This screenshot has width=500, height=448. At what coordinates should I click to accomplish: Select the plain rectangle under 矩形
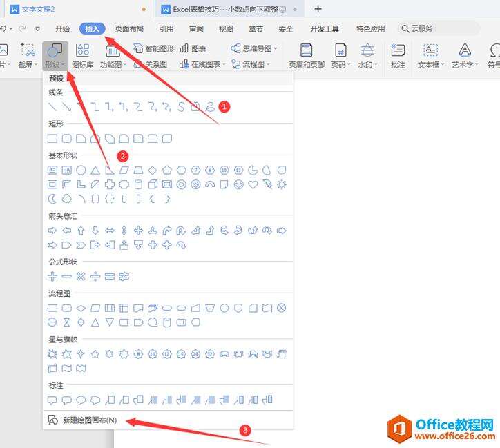pyautogui.click(x=52, y=138)
